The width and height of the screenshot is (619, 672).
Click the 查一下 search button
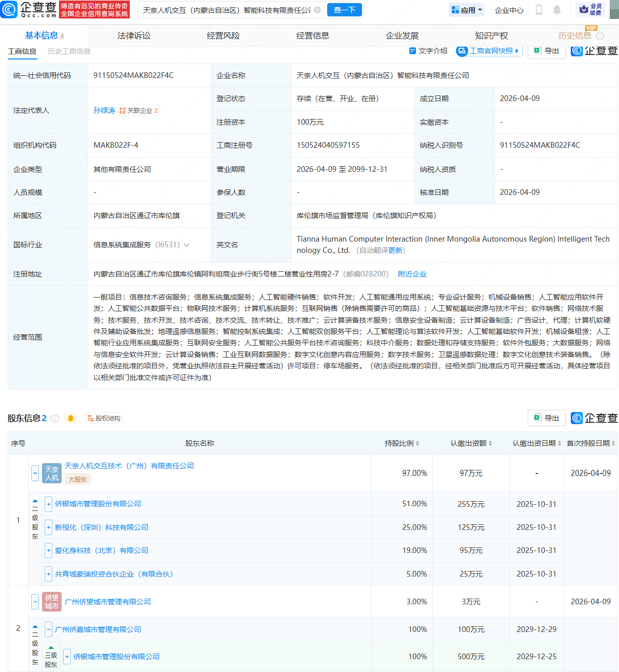pyautogui.click(x=345, y=10)
